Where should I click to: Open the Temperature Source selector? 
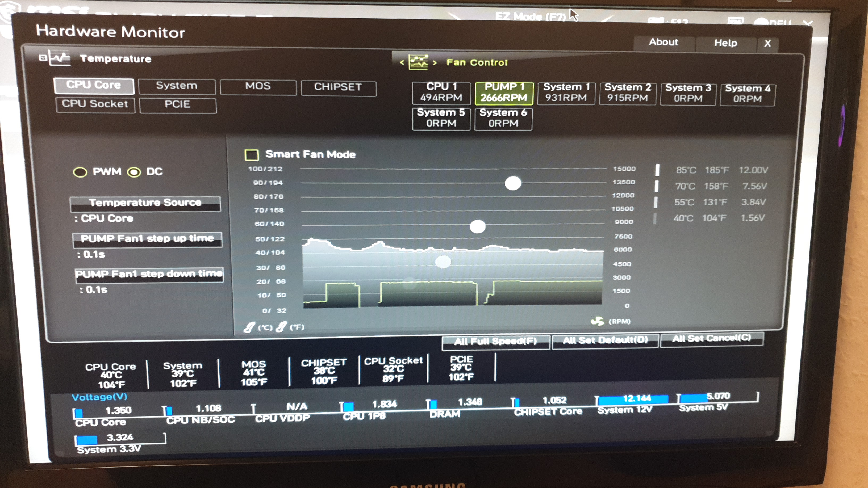pos(145,203)
